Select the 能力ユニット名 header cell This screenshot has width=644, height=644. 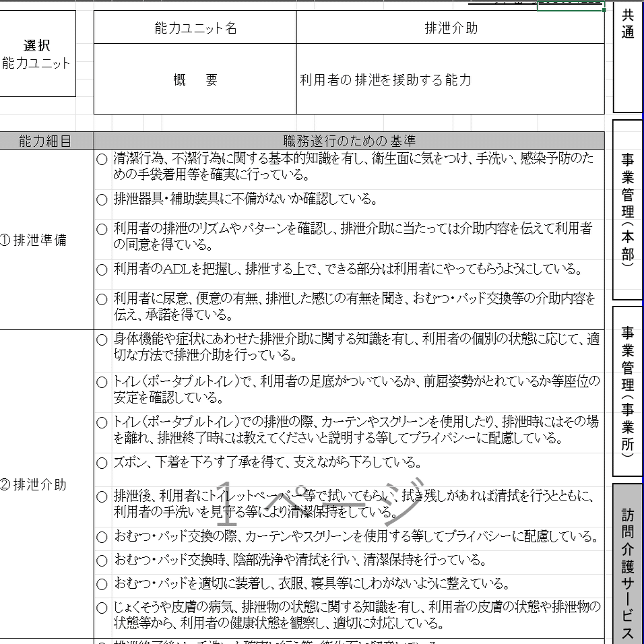coord(195,27)
